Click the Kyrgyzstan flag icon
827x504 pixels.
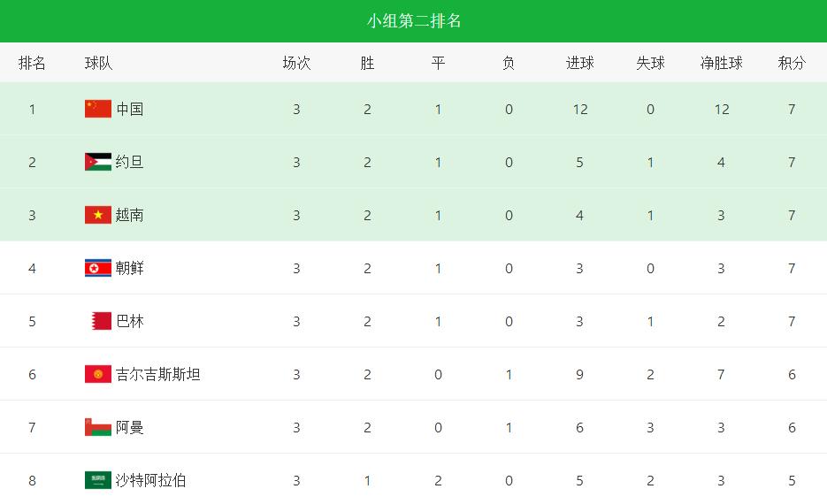(98, 374)
